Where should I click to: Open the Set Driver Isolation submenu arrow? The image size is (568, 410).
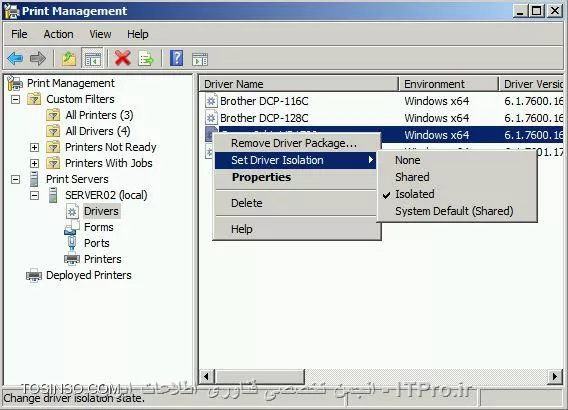370,160
